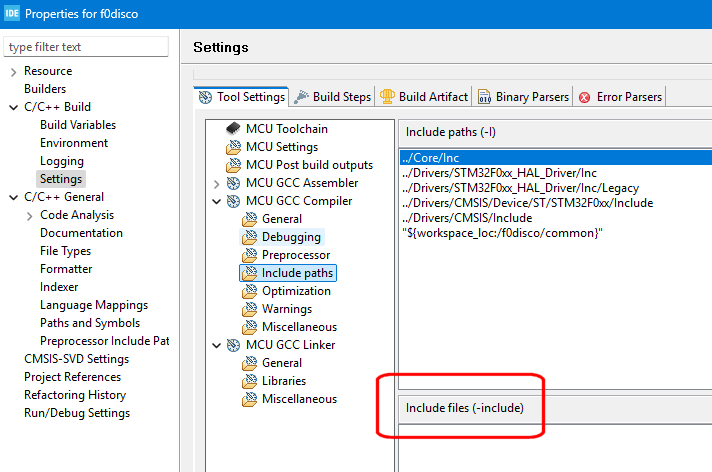Click the MCU GCC Assembler tool icon
Screen dimensions: 712x472
[233, 183]
